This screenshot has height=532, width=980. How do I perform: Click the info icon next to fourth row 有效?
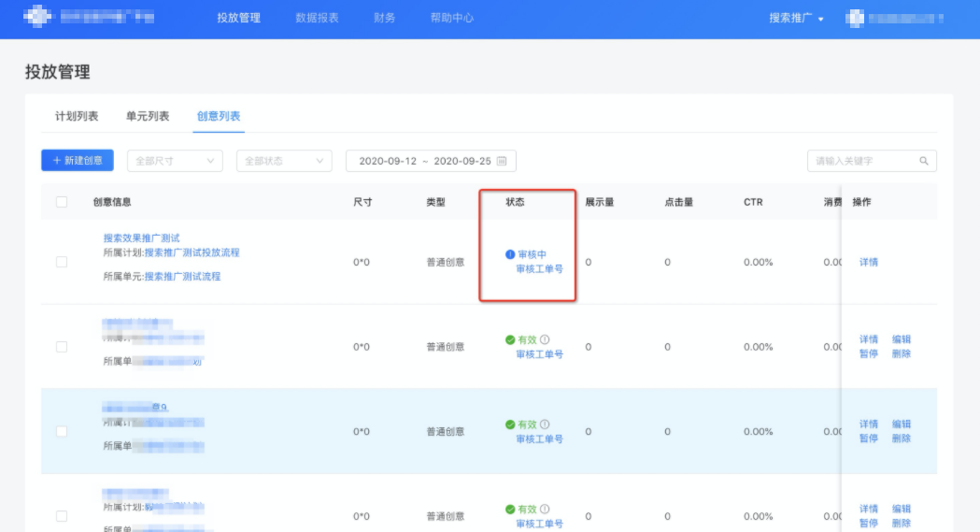click(x=545, y=509)
